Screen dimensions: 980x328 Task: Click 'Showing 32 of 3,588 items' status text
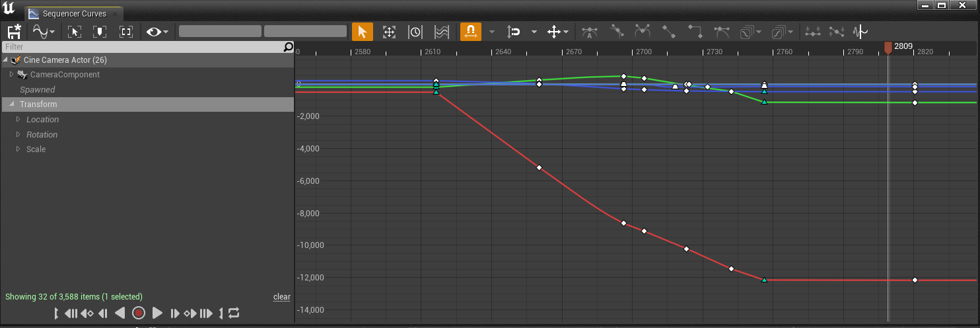pos(74,297)
